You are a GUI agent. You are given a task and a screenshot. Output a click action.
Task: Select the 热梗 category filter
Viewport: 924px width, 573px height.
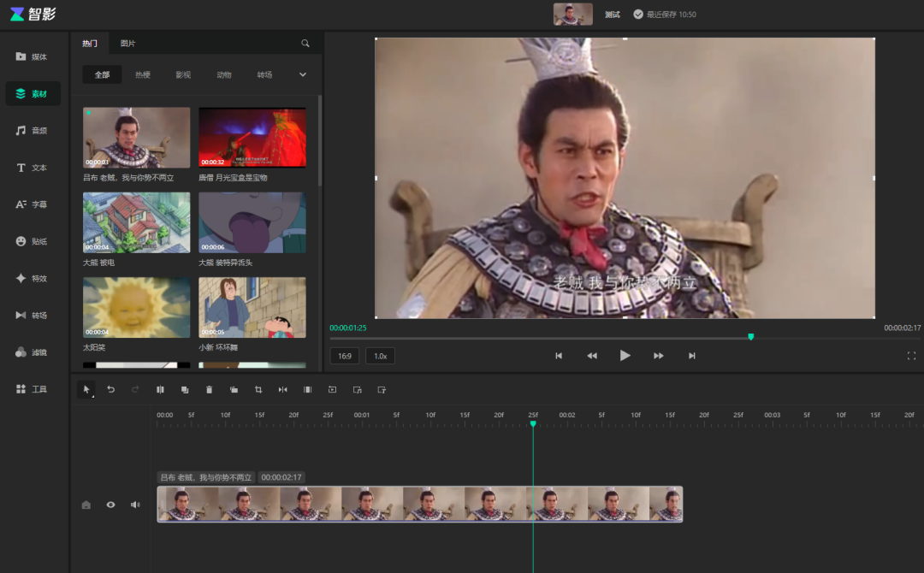143,74
